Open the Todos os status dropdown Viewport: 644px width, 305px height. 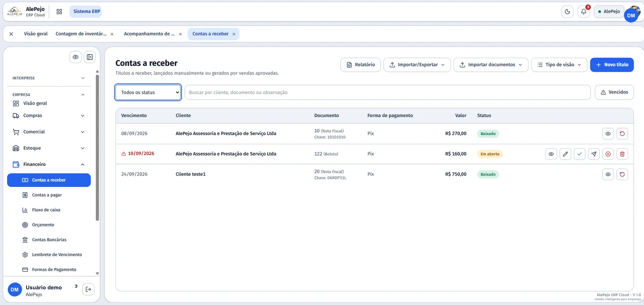click(x=148, y=92)
